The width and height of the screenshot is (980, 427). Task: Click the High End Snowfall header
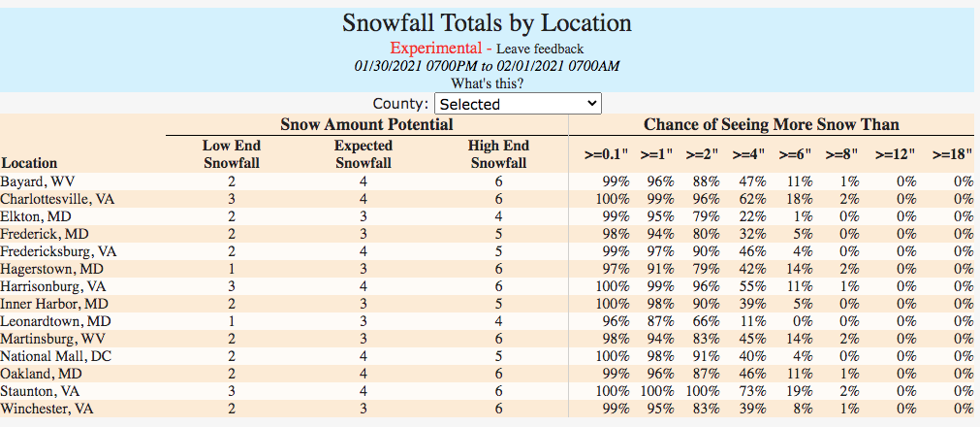click(498, 154)
